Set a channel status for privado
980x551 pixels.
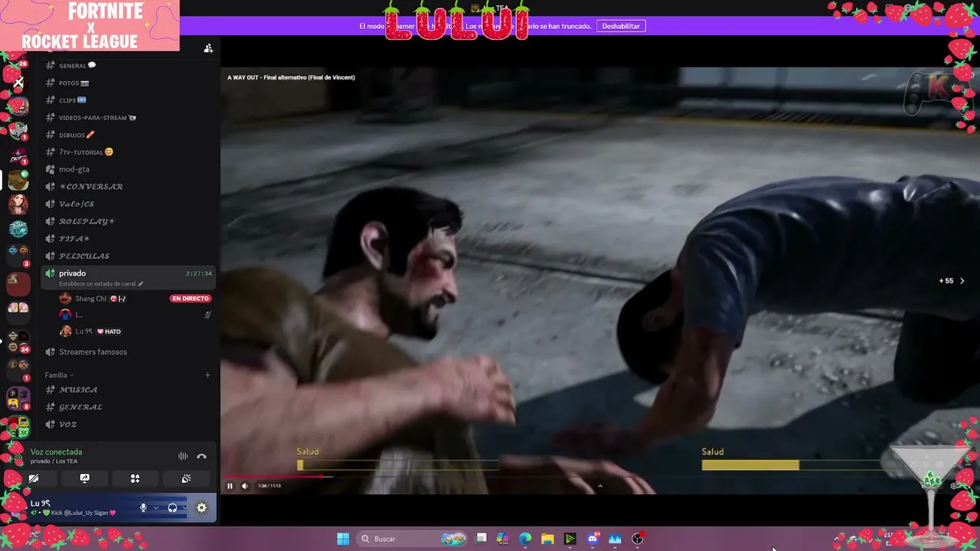(x=101, y=284)
